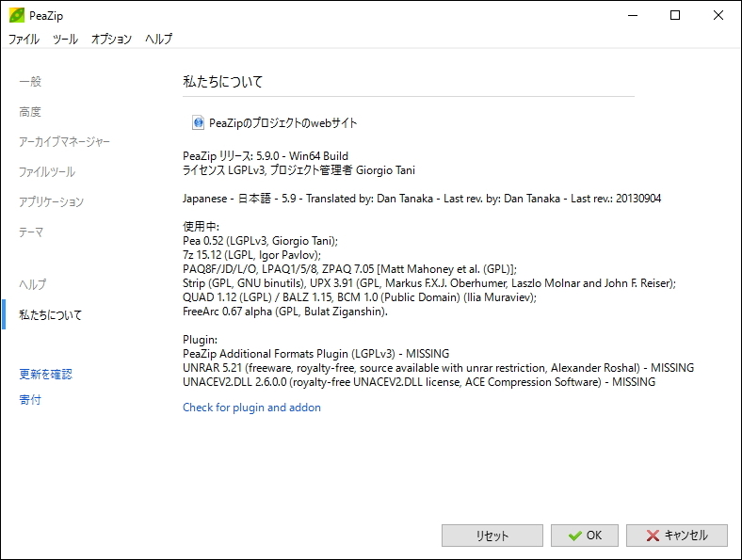Click the QUAD 1.12 (LGPL) / BALZ line

(360, 297)
